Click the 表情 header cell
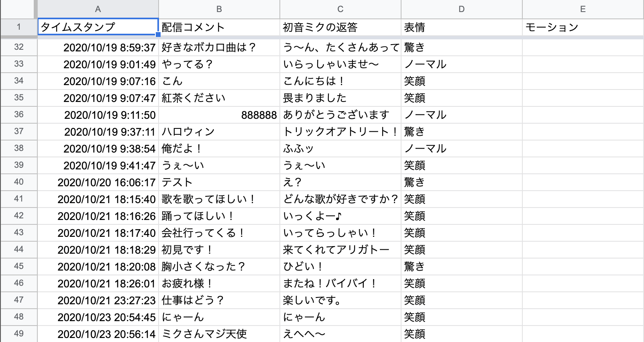Image resolution: width=644 pixels, height=342 pixels. (x=462, y=27)
